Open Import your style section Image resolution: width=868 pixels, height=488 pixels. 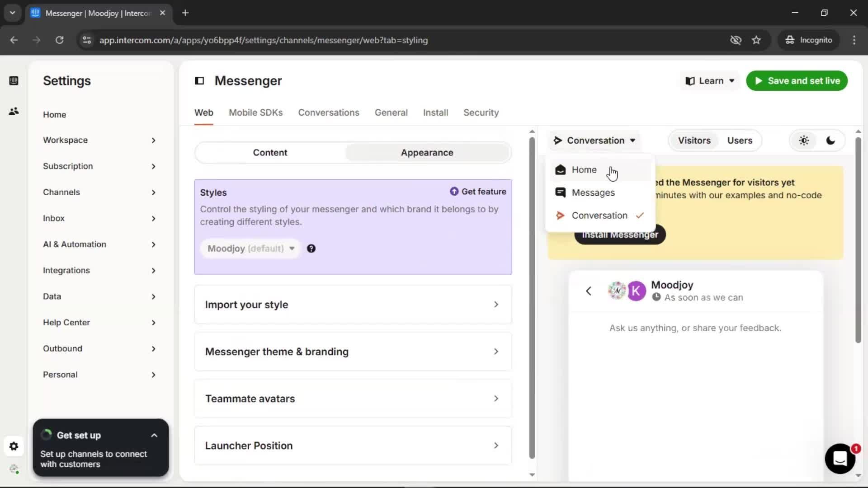[x=353, y=305]
